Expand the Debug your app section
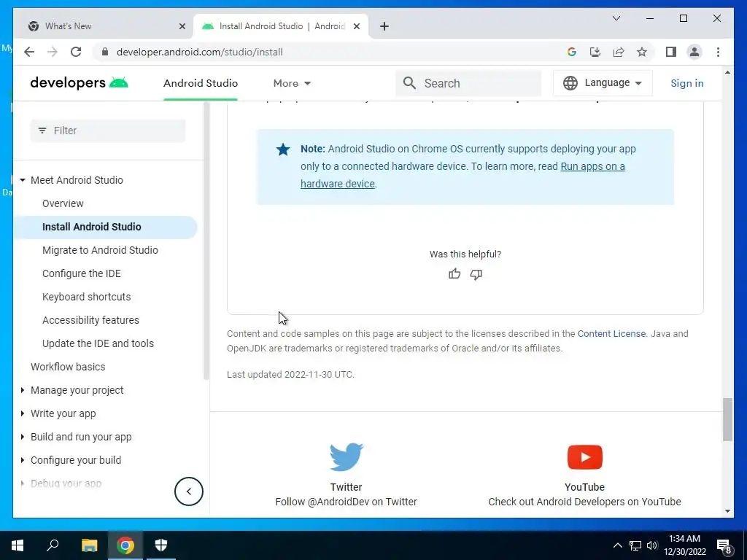This screenshot has height=560, width=747. pyautogui.click(x=23, y=483)
